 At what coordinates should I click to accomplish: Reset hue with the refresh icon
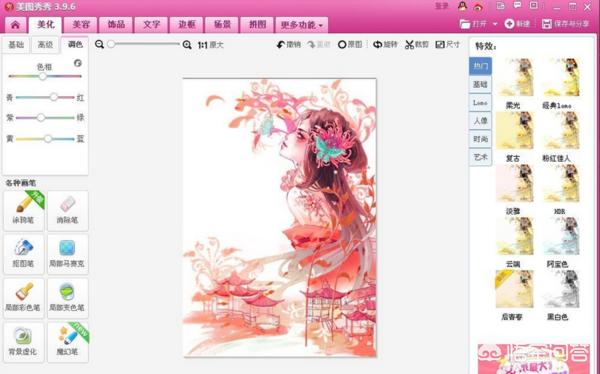78,63
